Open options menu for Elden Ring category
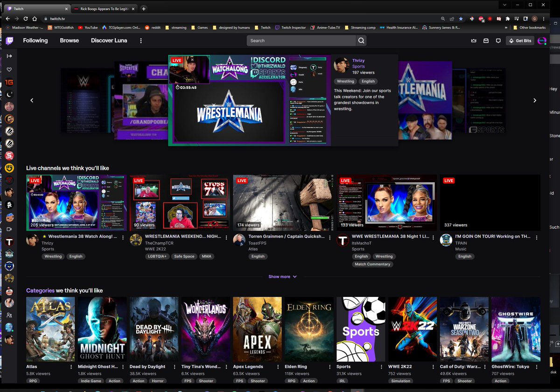 [330, 367]
